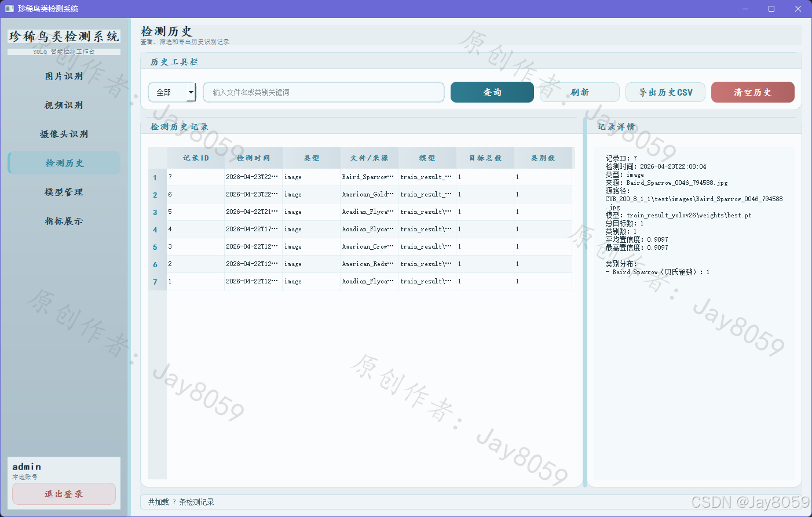Image resolution: width=812 pixels, height=517 pixels.
Task: Click the Baird_Sparrow file cell
Action: 370,177
